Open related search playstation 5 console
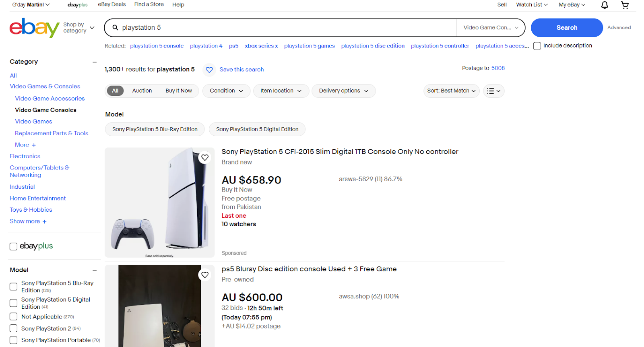Image resolution: width=644 pixels, height=347 pixels. coord(157,46)
